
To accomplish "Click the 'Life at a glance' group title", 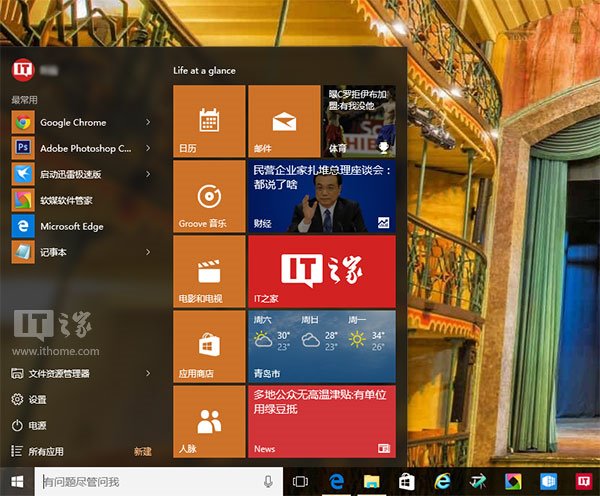I will pyautogui.click(x=204, y=71).
